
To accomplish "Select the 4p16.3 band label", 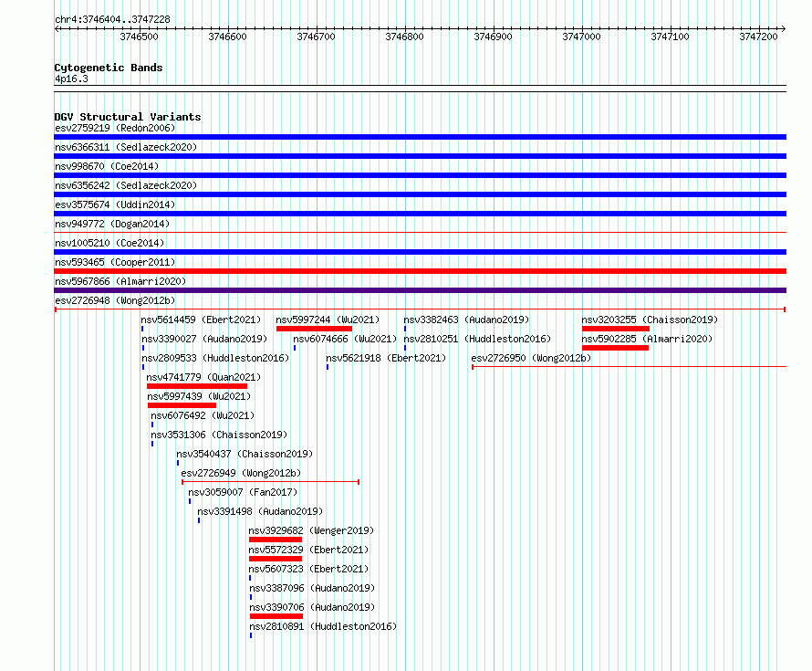I will 71,79.
